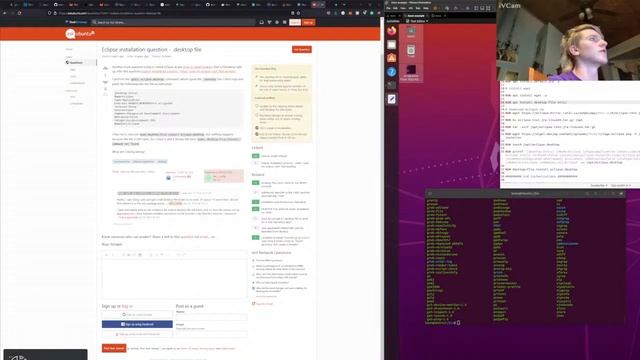Click the Post Your Answer button
This screenshot has height=360, width=640.
[114, 348]
